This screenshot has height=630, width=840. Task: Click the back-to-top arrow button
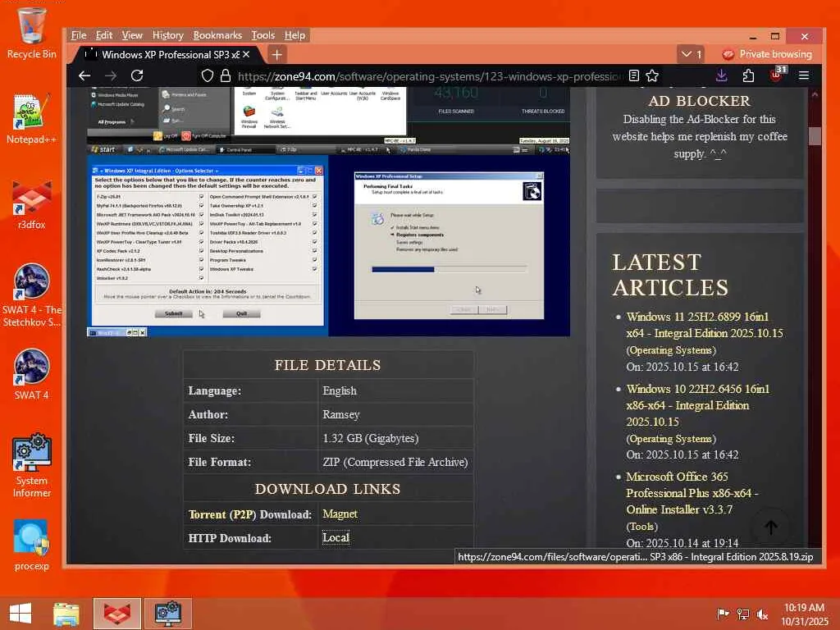[x=771, y=527]
